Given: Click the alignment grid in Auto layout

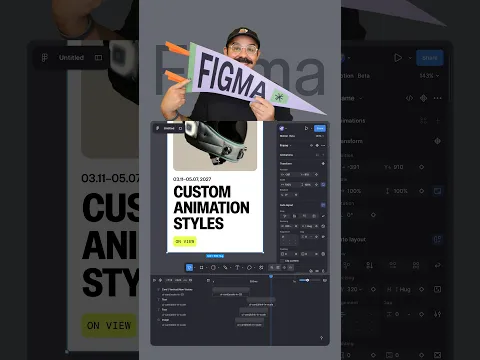Looking at the screenshot, I should click(x=289, y=240).
